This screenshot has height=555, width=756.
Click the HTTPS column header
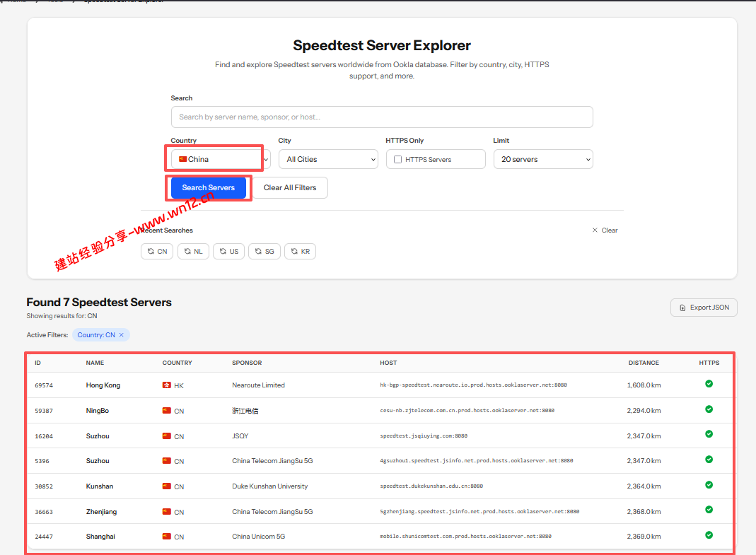tap(709, 363)
